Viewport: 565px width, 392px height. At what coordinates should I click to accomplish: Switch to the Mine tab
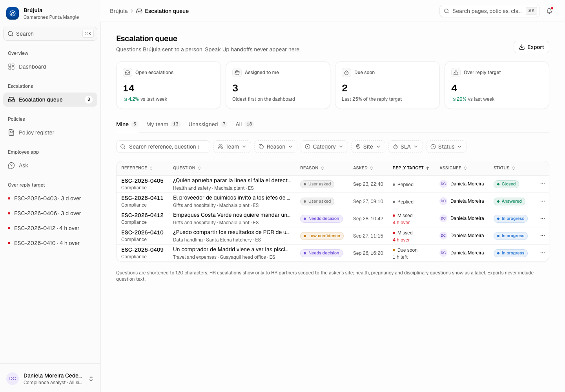point(127,124)
